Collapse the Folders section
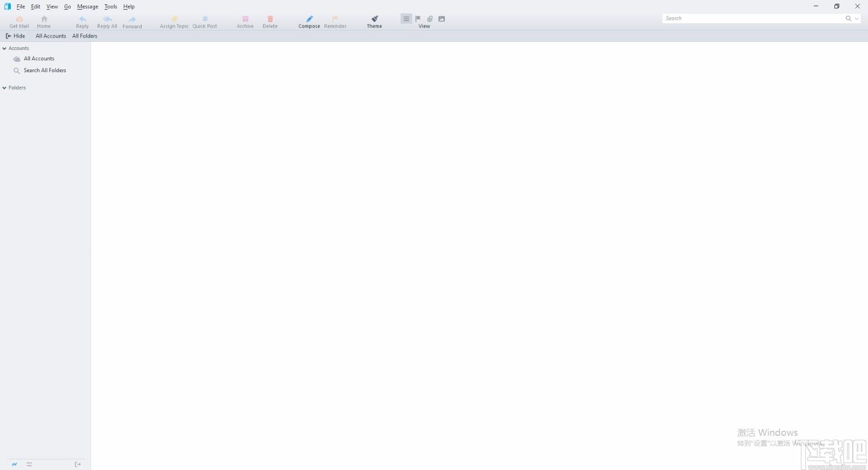The width and height of the screenshot is (868, 470). [4, 87]
